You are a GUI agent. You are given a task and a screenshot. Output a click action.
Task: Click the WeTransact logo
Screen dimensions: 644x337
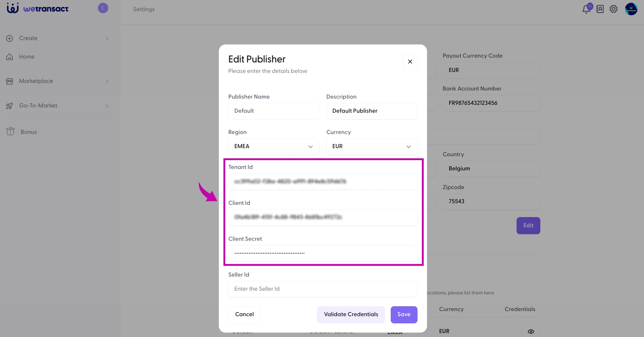click(37, 8)
